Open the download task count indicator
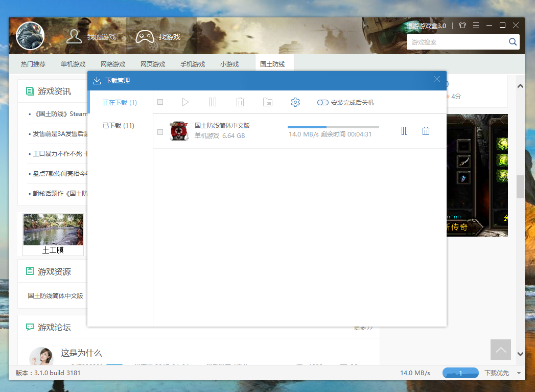This screenshot has width=535, height=392. point(460,373)
